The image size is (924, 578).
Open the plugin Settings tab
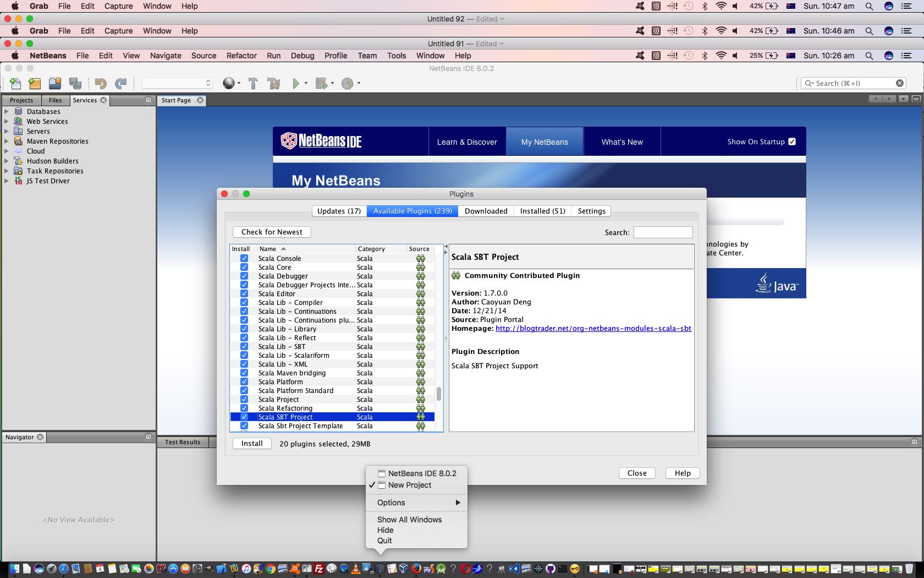[x=591, y=211]
